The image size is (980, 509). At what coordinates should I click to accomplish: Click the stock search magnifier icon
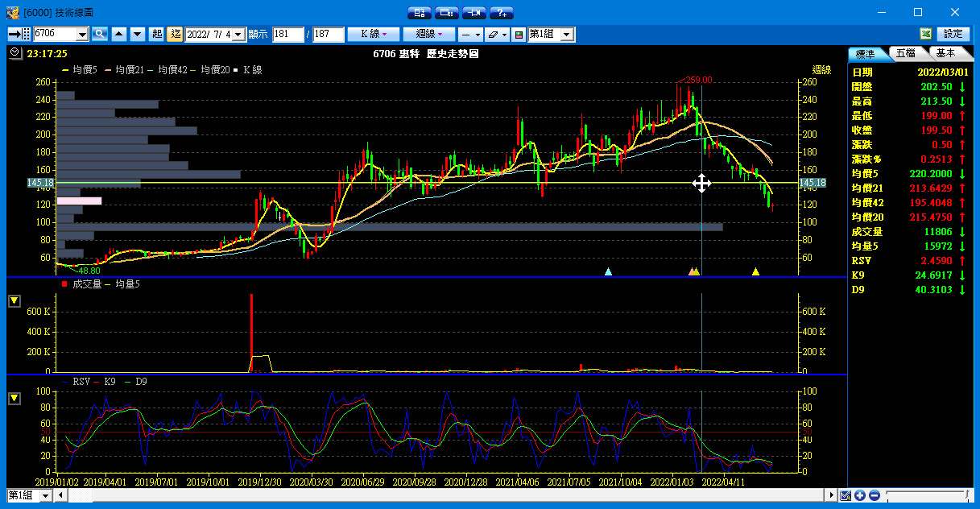(100, 34)
